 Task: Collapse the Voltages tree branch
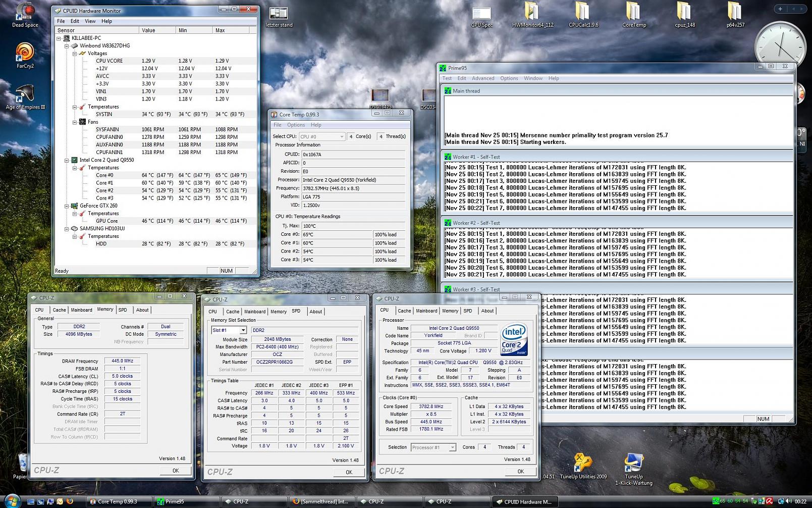tap(75, 53)
